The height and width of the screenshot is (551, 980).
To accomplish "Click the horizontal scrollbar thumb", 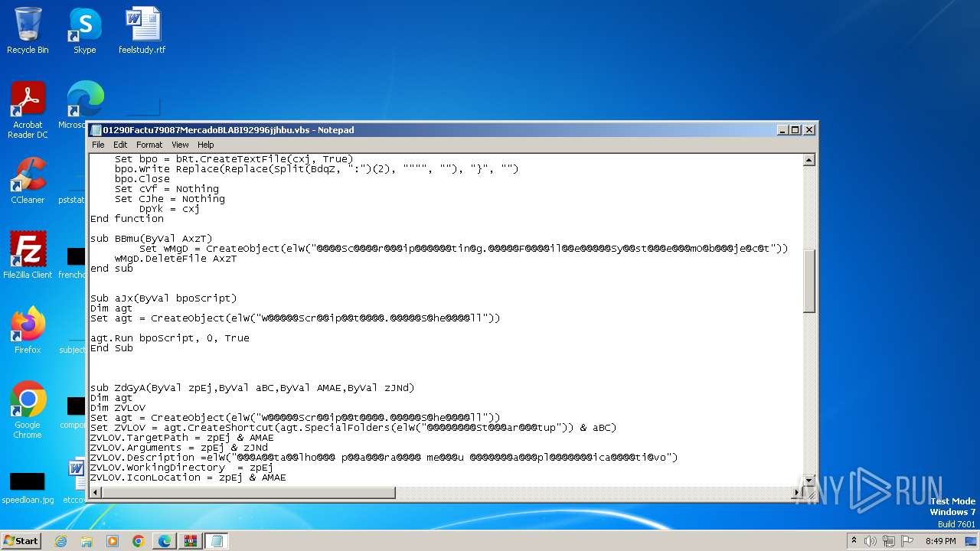I will point(249,492).
